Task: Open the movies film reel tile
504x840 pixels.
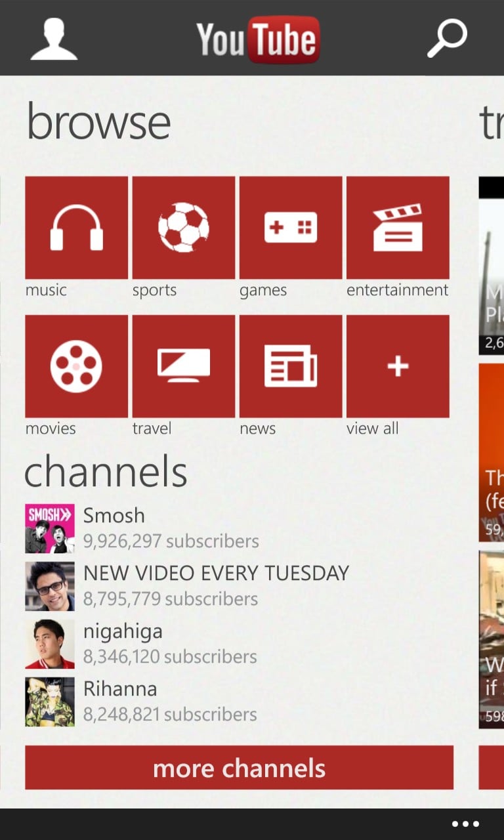Action: pos(77,366)
